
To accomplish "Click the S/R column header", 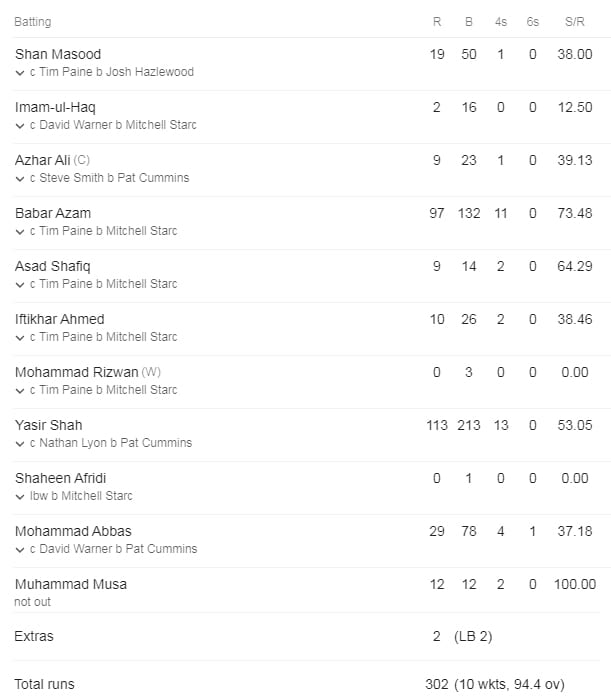I will pos(575,21).
